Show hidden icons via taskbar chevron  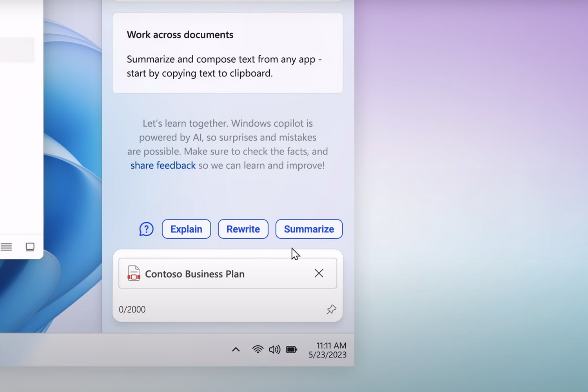point(236,349)
